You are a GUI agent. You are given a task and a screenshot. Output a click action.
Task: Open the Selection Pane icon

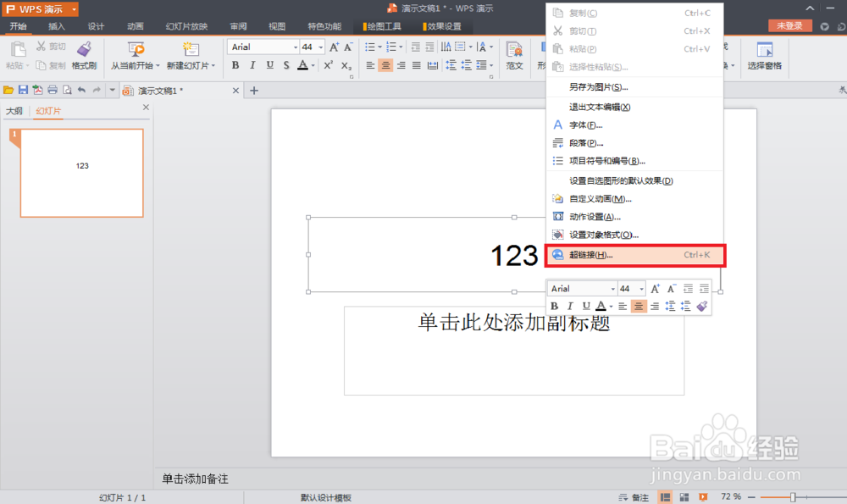point(764,50)
